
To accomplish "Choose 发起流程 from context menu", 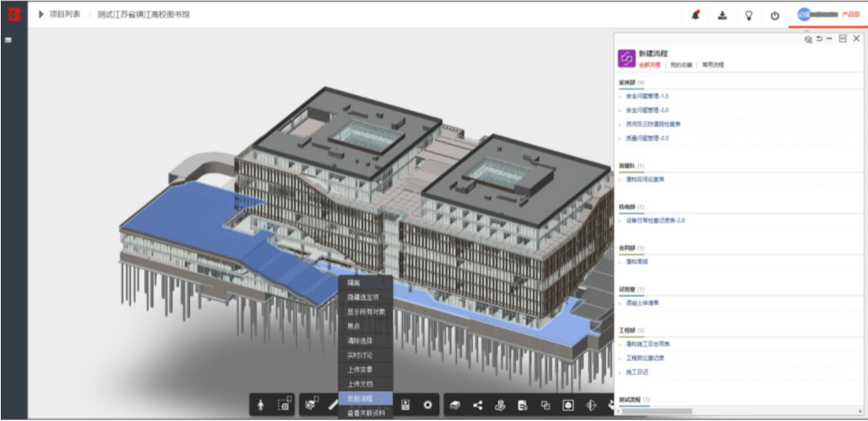I will 365,398.
